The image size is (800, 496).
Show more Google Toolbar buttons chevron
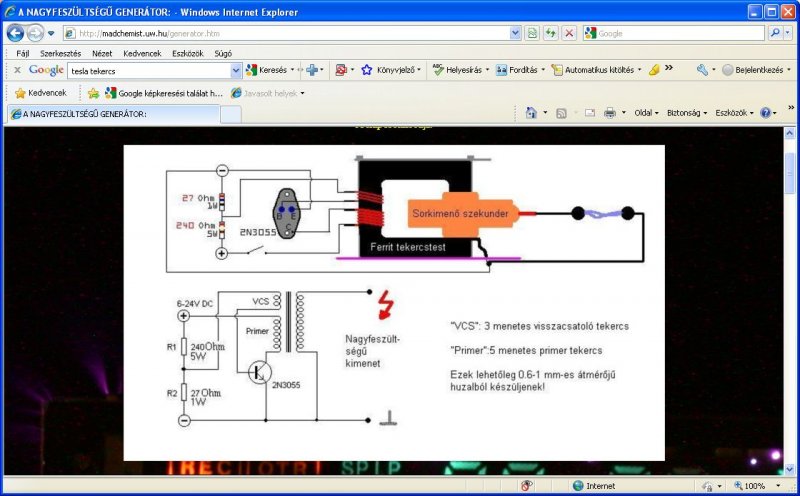click(x=669, y=67)
